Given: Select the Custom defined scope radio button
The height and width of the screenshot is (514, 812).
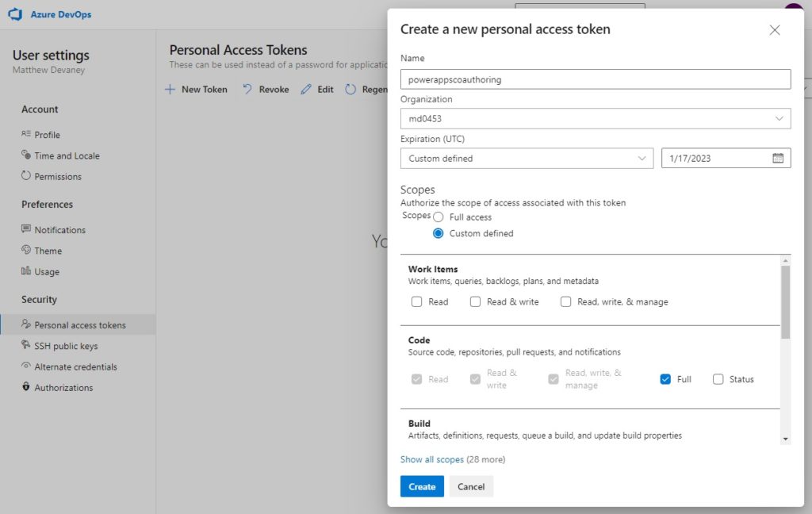Looking at the screenshot, I should tap(438, 233).
